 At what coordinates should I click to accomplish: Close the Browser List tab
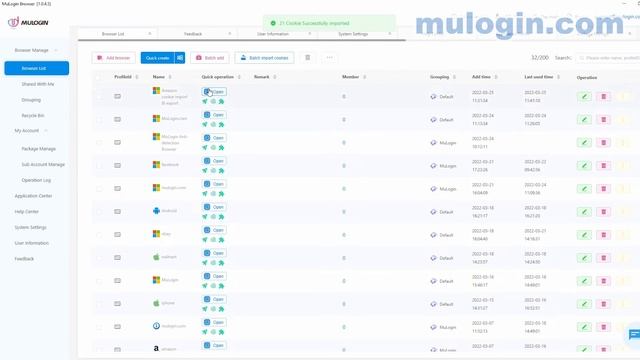coord(150,34)
